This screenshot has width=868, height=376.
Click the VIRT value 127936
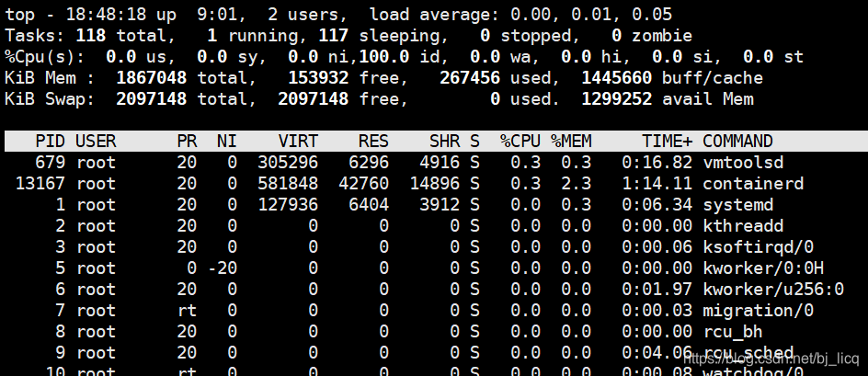[x=288, y=205]
